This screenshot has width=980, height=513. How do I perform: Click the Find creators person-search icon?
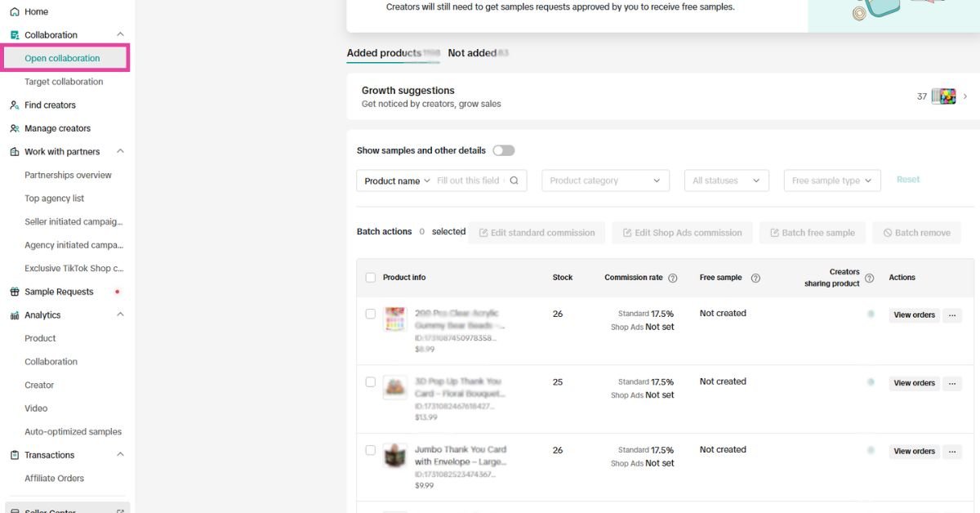point(15,105)
